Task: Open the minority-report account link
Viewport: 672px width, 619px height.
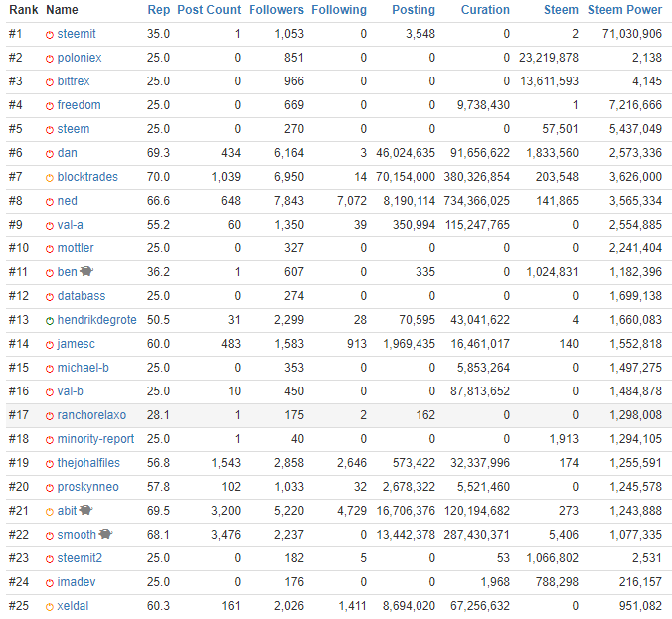Action: (x=95, y=439)
